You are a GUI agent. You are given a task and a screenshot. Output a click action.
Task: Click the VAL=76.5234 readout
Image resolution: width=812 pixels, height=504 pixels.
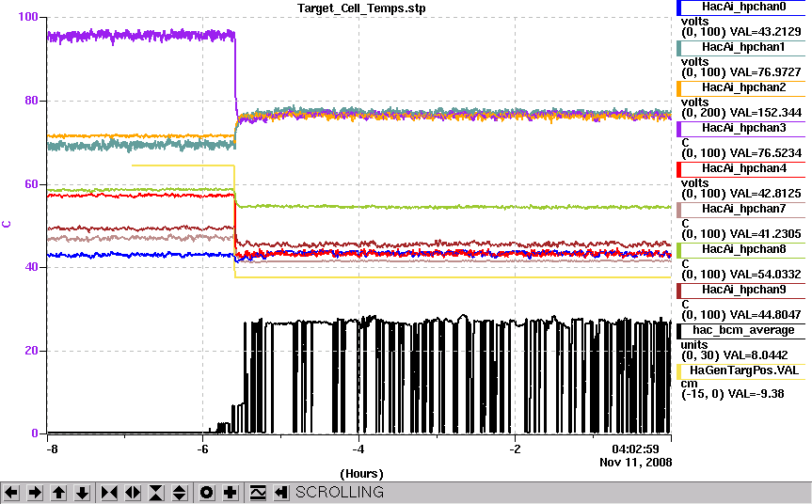point(764,152)
